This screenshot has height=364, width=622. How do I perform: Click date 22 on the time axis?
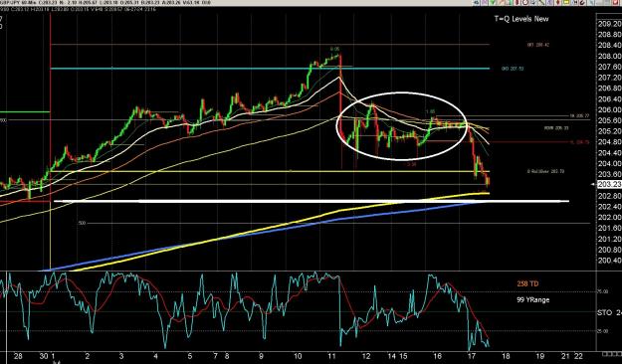(578, 356)
